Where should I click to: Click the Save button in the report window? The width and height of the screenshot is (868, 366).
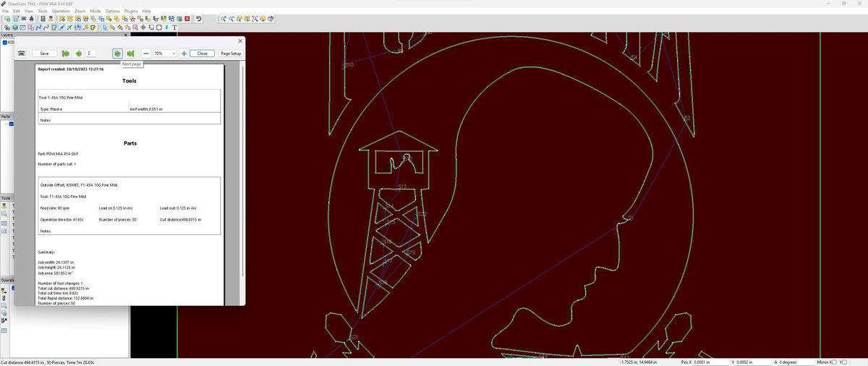(44, 54)
